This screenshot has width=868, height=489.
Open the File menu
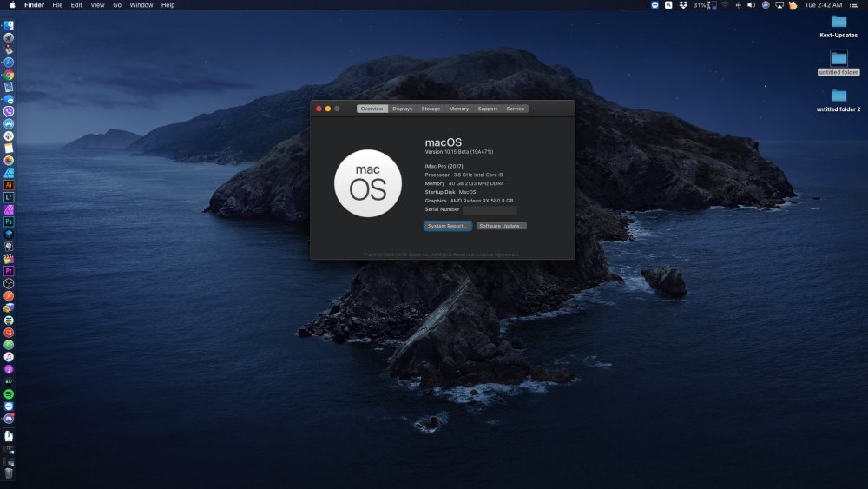[x=57, y=5]
